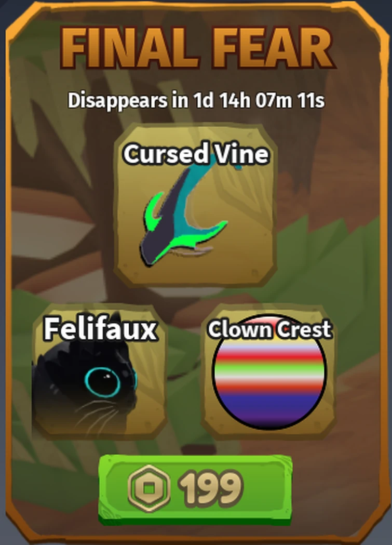The image size is (392, 545).
Task: Select the Clown Crest striped circle
Action: pos(269,372)
